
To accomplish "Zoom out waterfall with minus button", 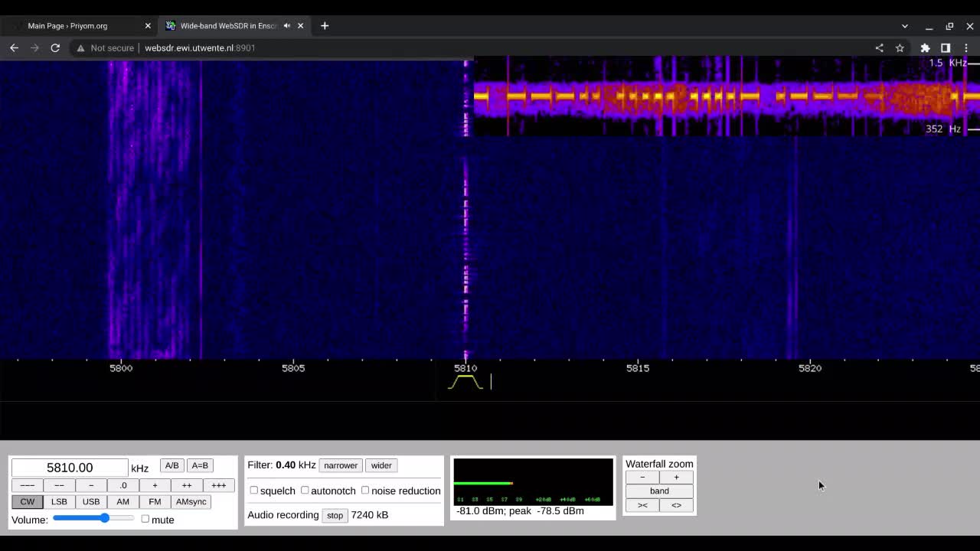I will pyautogui.click(x=642, y=478).
